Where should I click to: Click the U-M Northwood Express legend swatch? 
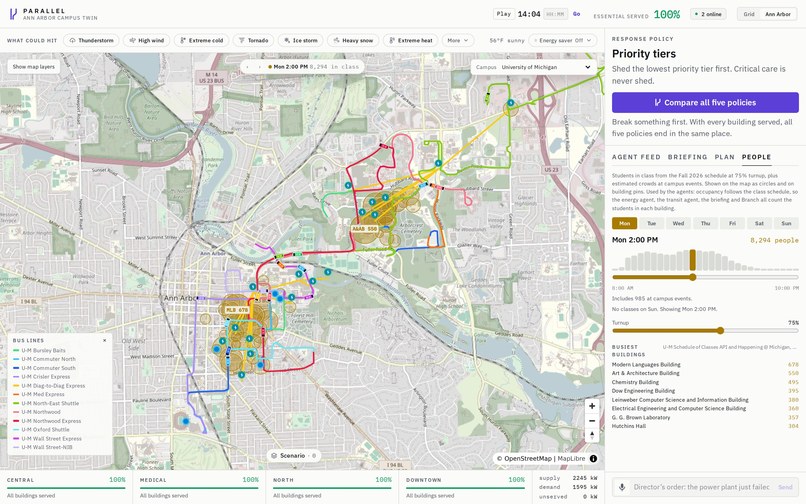click(16, 421)
